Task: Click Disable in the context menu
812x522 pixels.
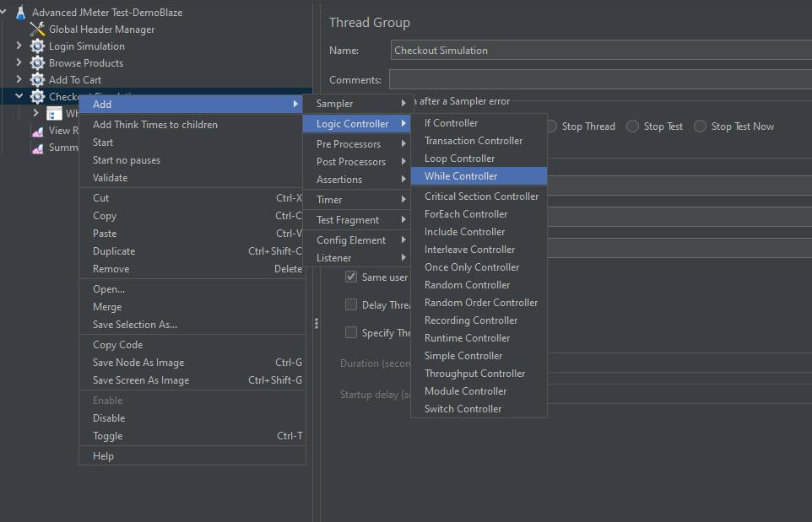Action: click(x=192, y=418)
